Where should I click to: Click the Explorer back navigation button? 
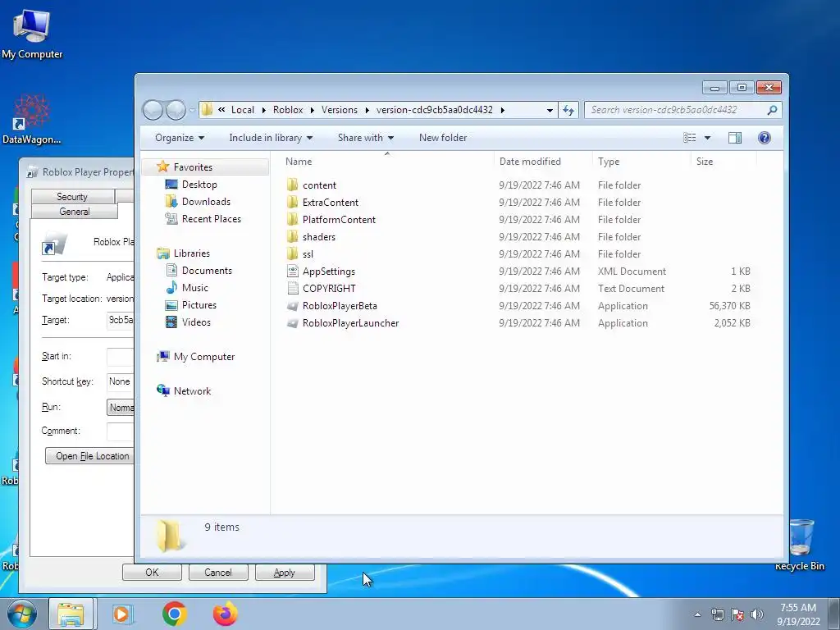click(153, 110)
